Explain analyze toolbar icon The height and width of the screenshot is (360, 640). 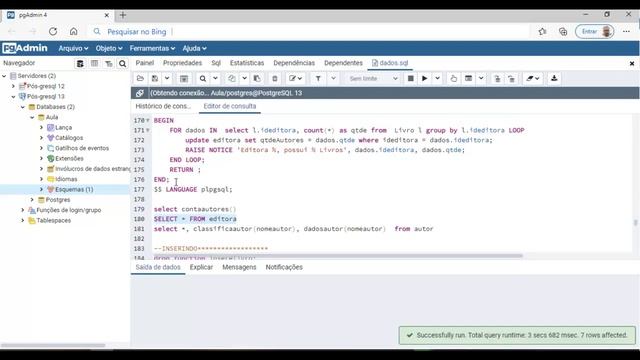point(469,78)
